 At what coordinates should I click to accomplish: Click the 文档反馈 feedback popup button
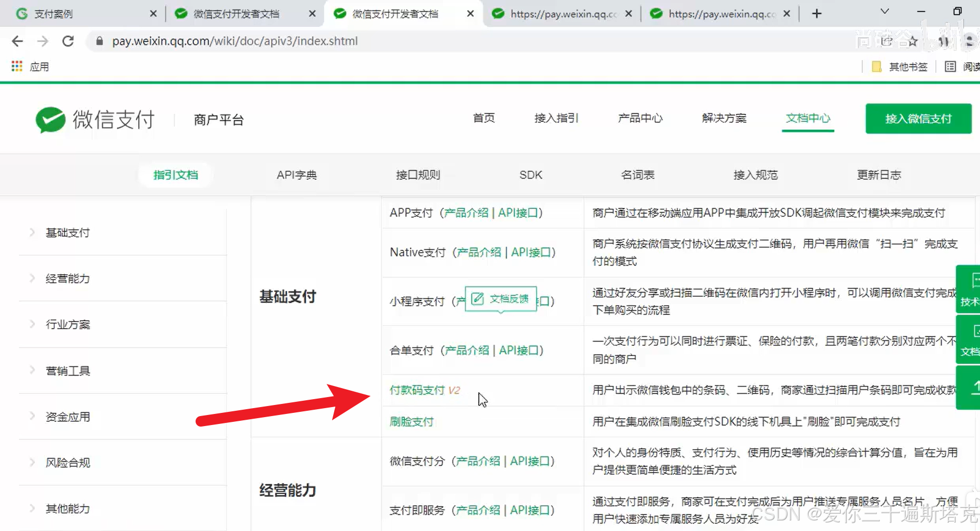501,299
